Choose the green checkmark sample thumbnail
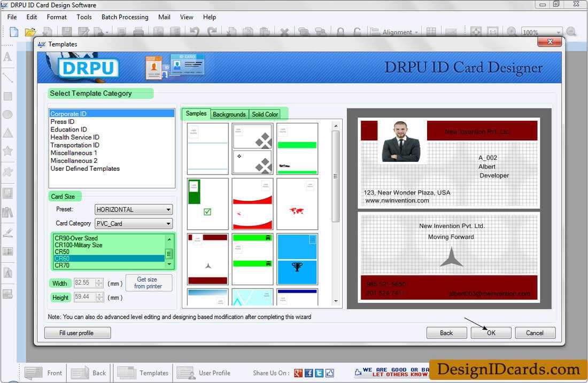Image resolution: width=588 pixels, height=383 pixels. 207,204
